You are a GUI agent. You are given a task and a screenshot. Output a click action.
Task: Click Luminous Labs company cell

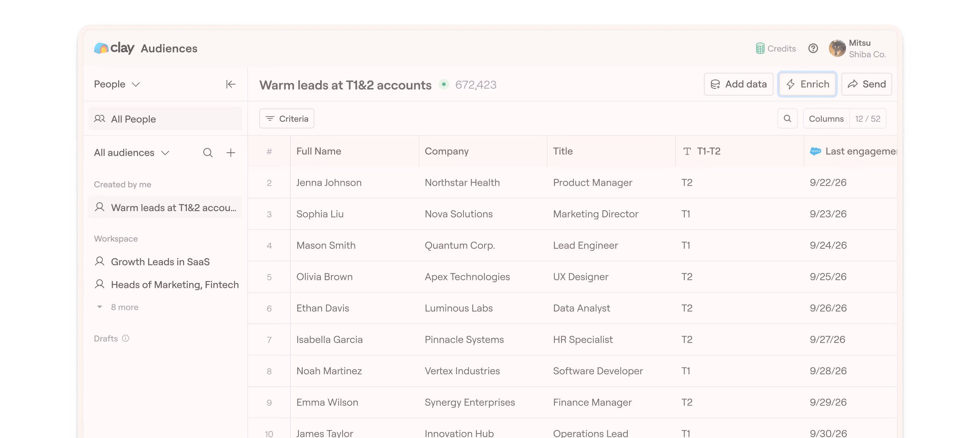coord(483,308)
